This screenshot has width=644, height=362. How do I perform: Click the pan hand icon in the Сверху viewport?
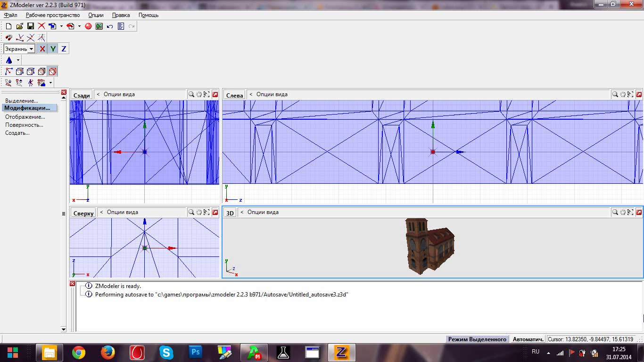199,212
